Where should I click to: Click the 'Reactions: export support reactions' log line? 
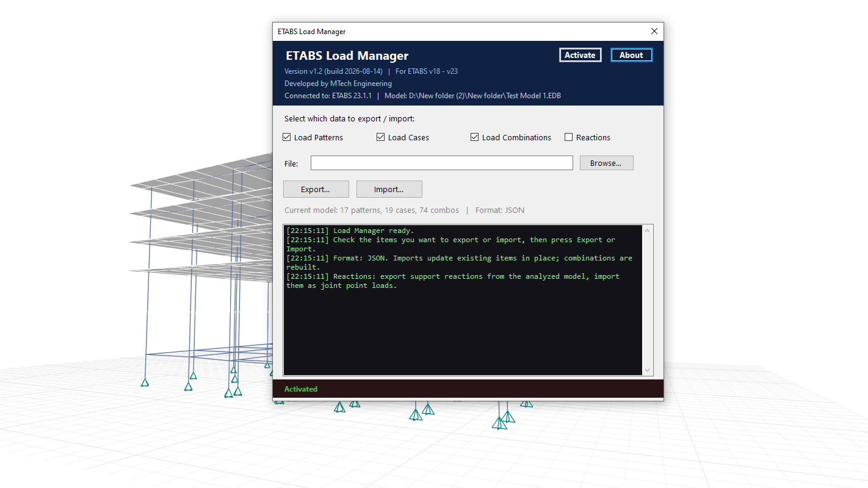point(453,281)
